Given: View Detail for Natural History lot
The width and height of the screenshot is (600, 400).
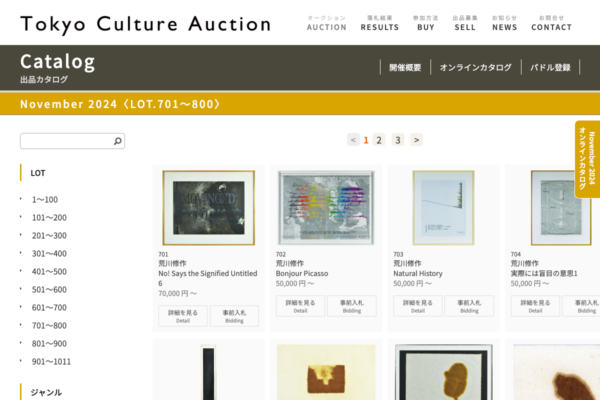Looking at the screenshot, I should point(418,306).
